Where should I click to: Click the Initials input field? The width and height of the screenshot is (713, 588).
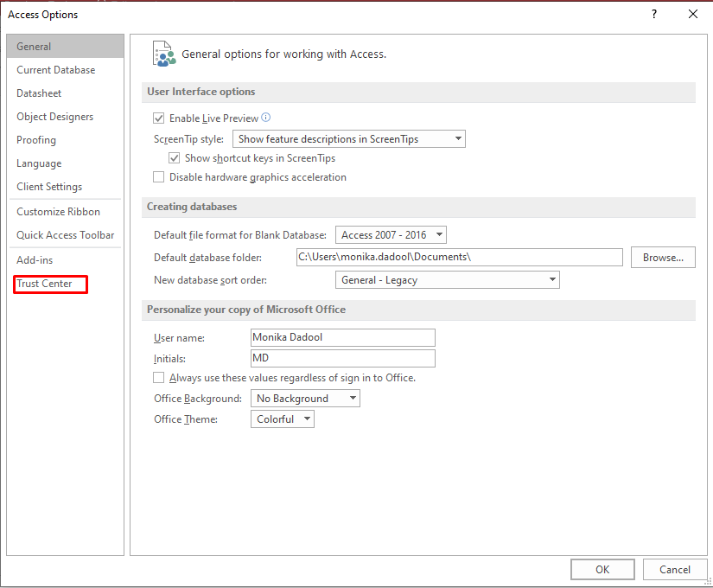(x=343, y=358)
